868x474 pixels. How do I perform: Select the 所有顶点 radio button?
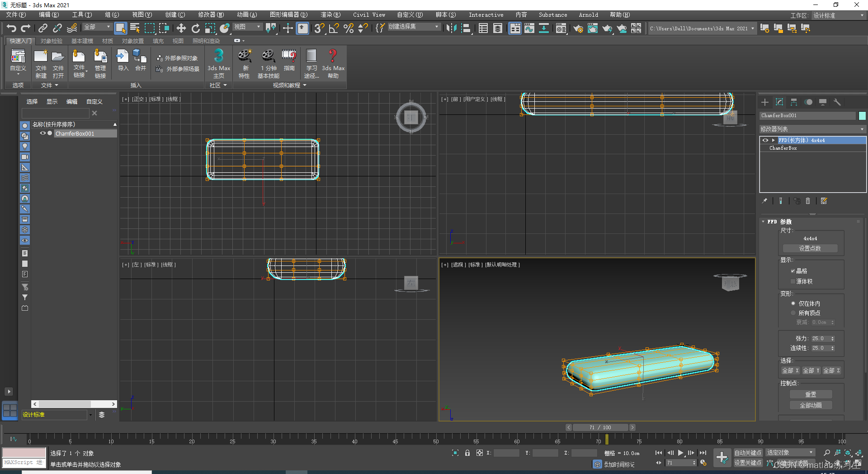click(793, 313)
